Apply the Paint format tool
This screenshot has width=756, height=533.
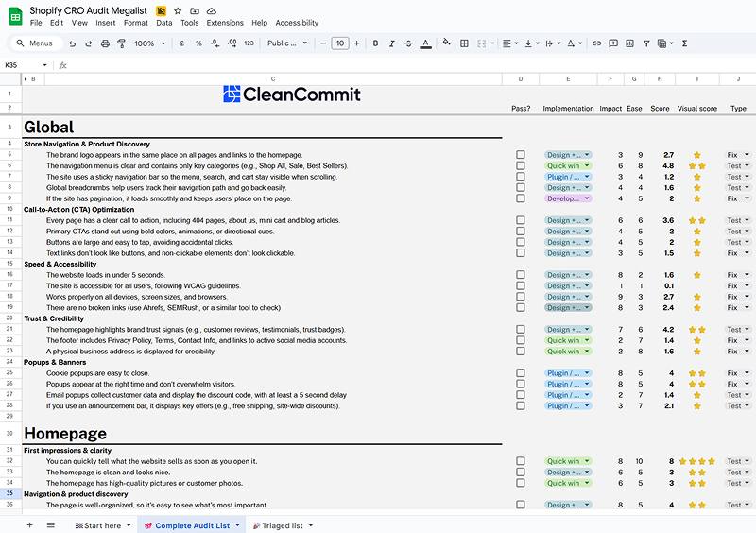pos(121,43)
